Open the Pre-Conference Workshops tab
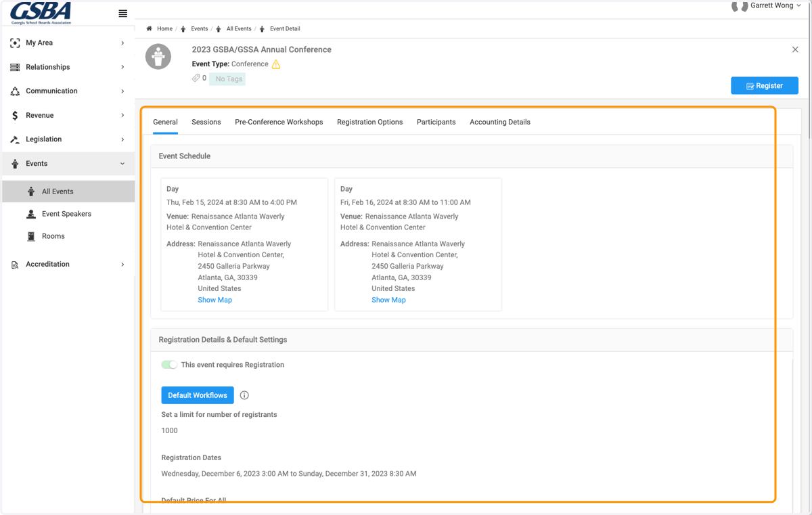This screenshot has width=812, height=515. pos(279,122)
